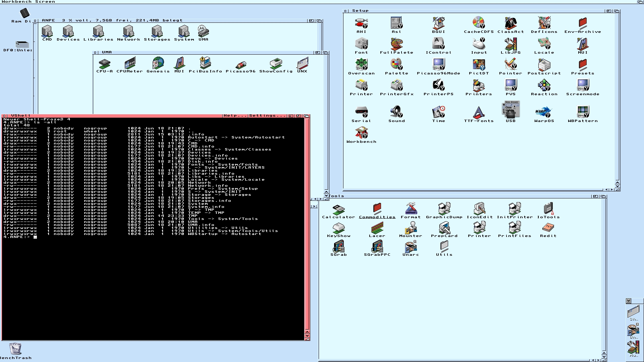The height and width of the screenshot is (362, 644).
Task: Open the ShowConfig icon
Action: click(276, 64)
